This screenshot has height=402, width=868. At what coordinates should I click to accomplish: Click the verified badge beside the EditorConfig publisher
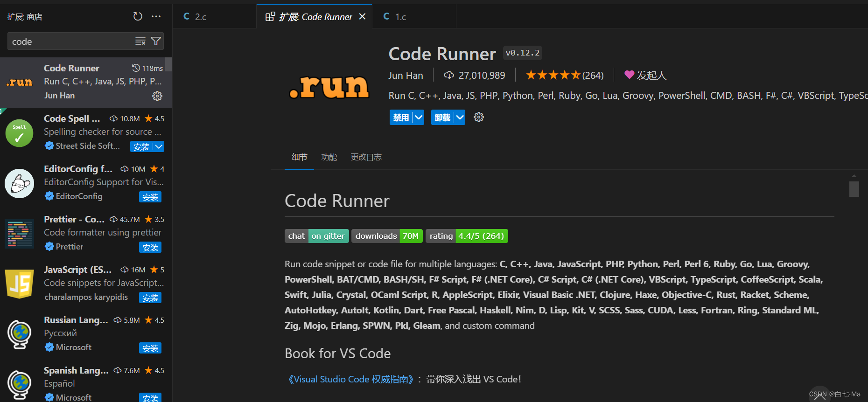tap(49, 196)
